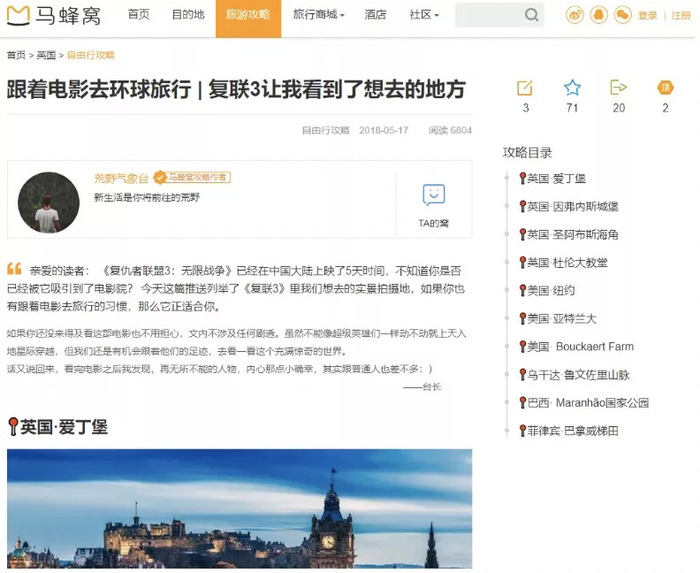Click author tagline 新生活是你将前往的荒野
This screenshot has width=700, height=573.
coord(147,197)
